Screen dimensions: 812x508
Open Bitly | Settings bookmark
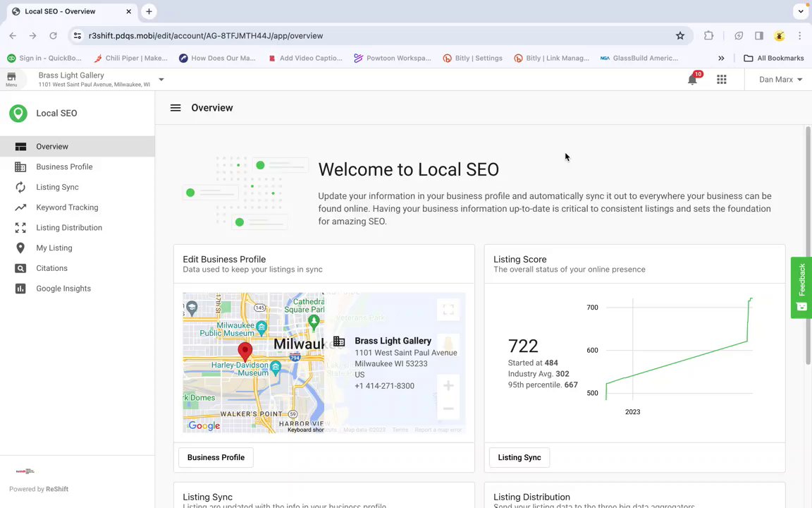pyautogui.click(x=473, y=58)
